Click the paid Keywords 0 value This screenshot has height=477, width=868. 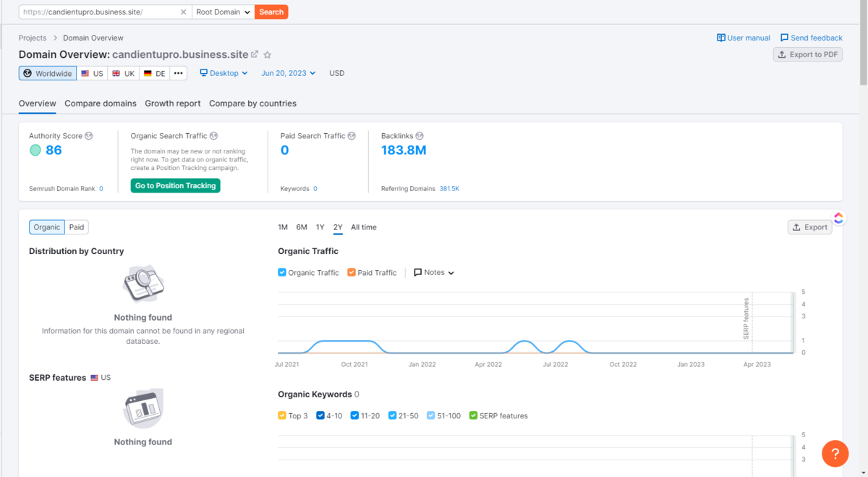click(x=315, y=189)
